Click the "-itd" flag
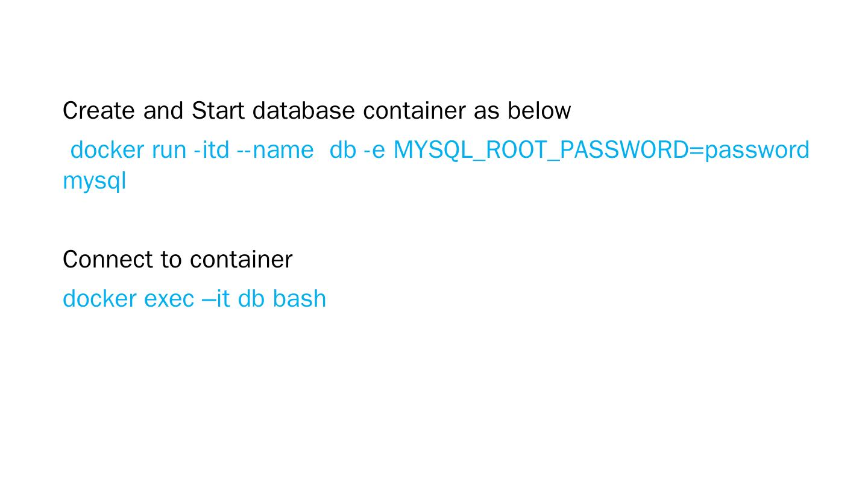Image resolution: width=868 pixels, height=488 pixels. [212, 150]
